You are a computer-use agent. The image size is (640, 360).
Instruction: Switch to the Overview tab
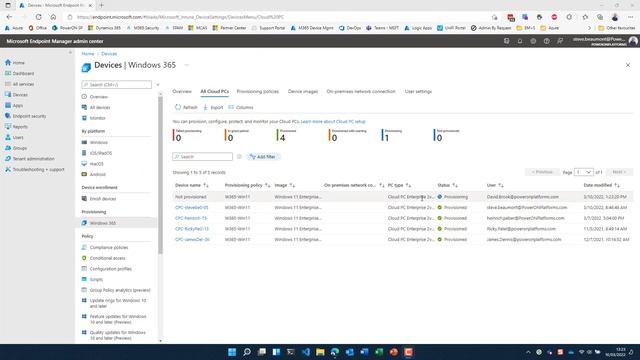click(182, 91)
